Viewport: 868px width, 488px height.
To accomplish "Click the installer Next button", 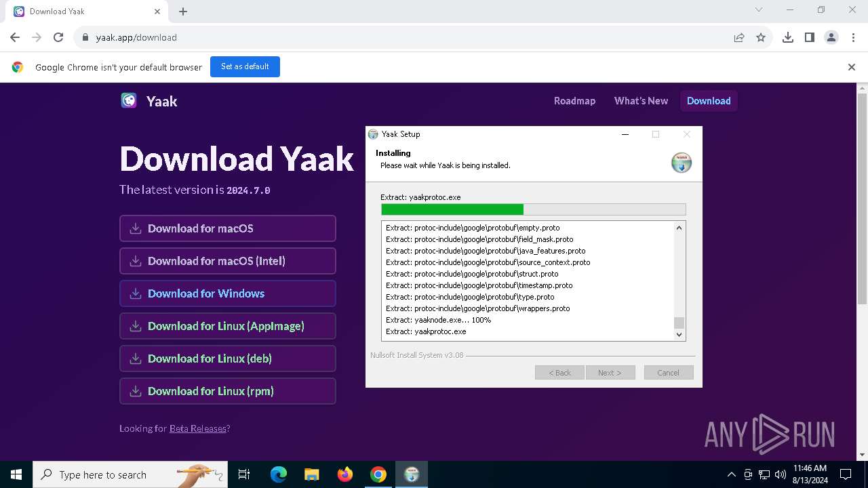I will click(610, 373).
